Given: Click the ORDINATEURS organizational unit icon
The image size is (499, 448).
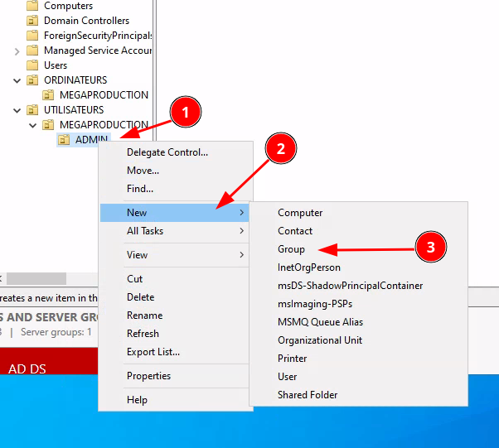Looking at the screenshot, I should [33, 80].
